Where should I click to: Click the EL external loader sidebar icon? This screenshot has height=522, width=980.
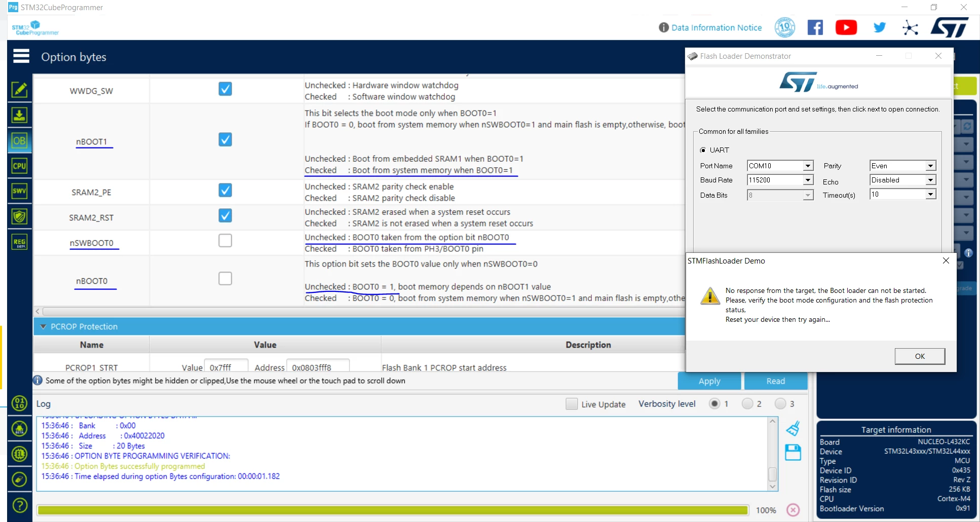19,454
